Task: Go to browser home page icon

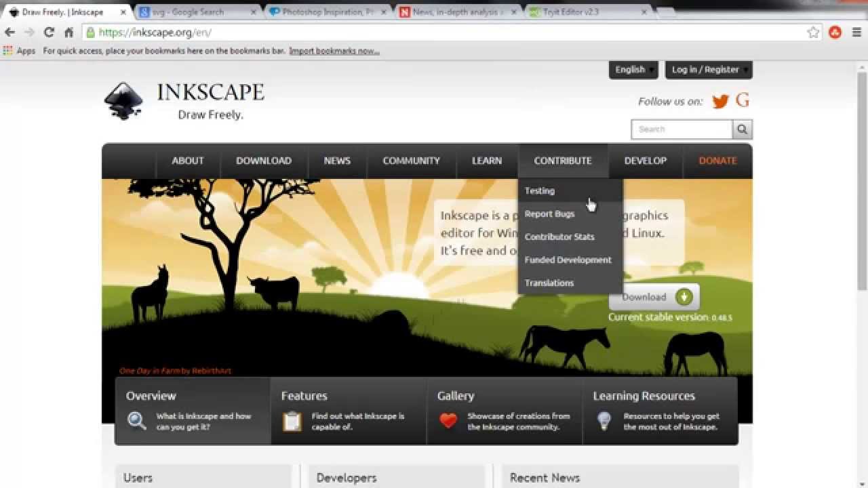Action: [x=68, y=33]
